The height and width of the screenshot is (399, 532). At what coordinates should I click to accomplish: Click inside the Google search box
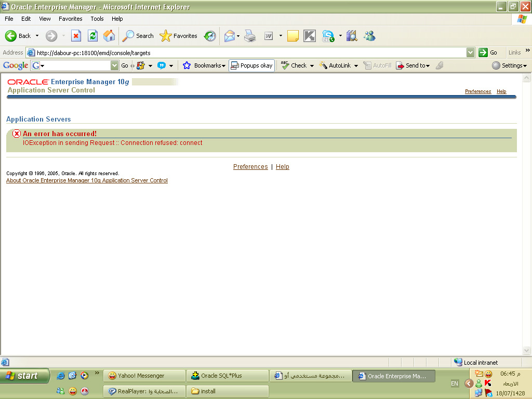point(76,65)
